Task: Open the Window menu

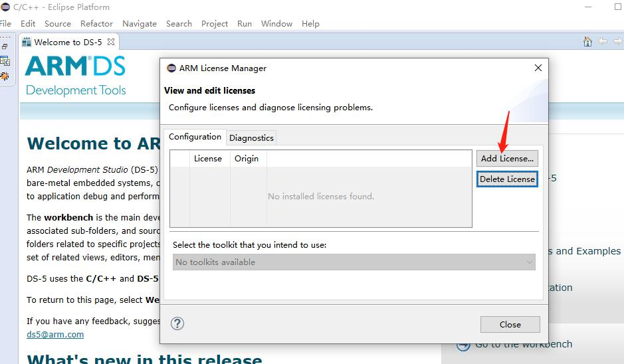Action: click(276, 23)
